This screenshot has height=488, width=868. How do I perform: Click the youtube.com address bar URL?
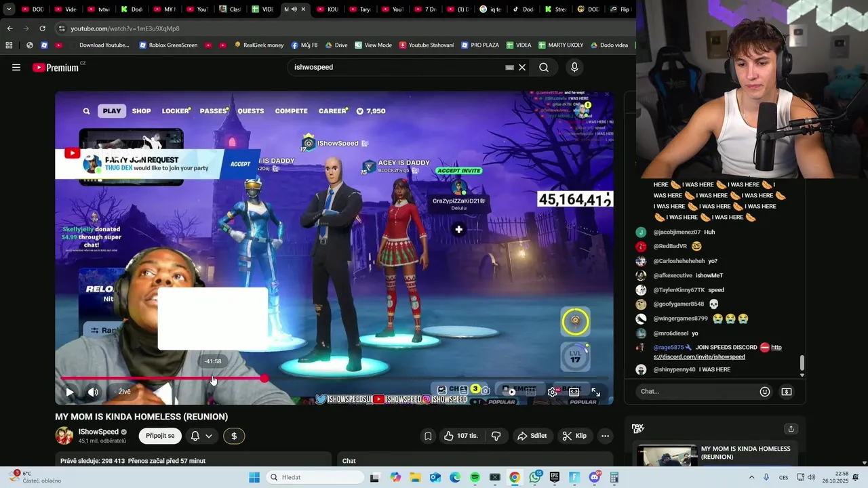[x=125, y=28]
